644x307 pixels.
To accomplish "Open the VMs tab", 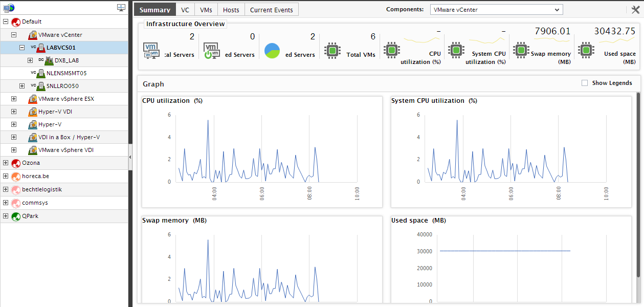I will click(206, 10).
